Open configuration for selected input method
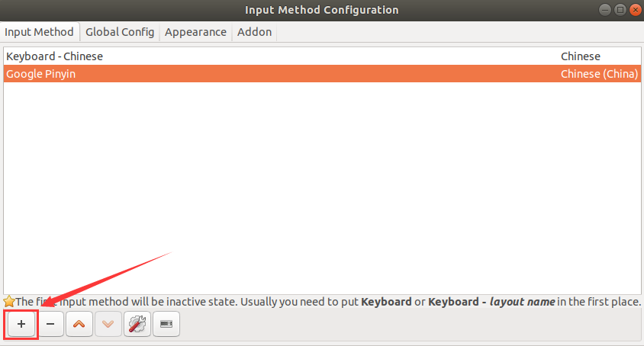The height and width of the screenshot is (346, 644). click(137, 324)
